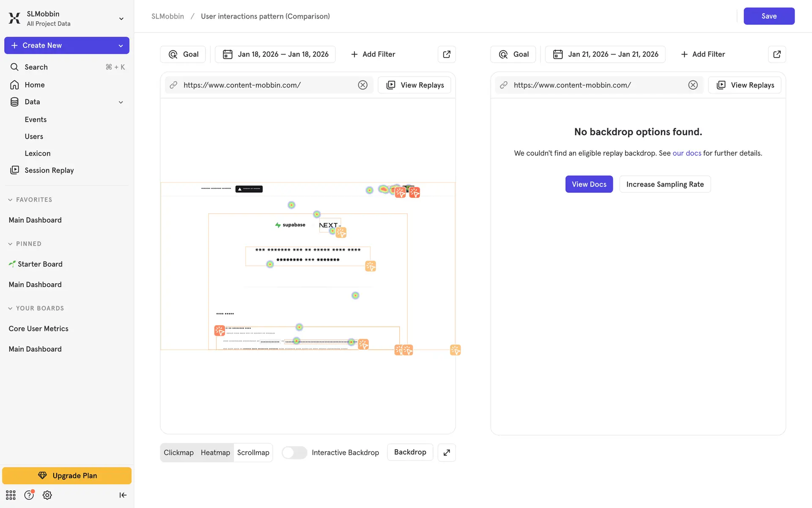
Task: Open right panel external link icon
Action: click(777, 54)
